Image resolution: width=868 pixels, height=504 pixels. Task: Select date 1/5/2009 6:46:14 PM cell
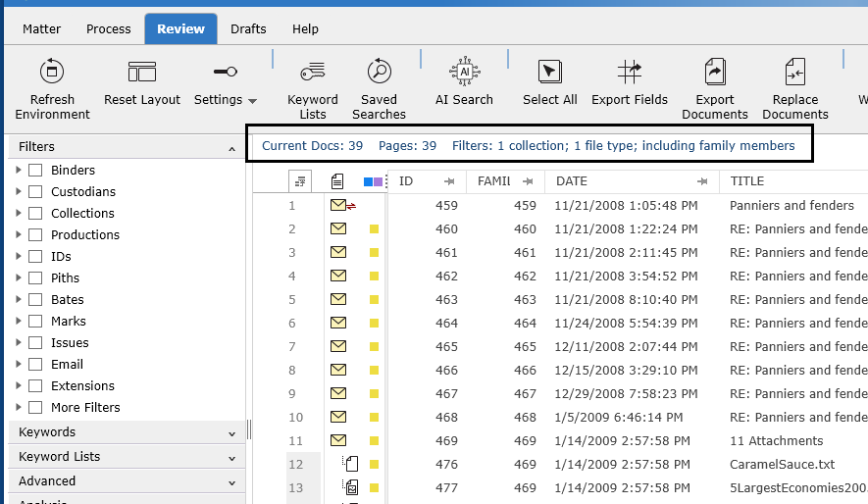coord(619,417)
